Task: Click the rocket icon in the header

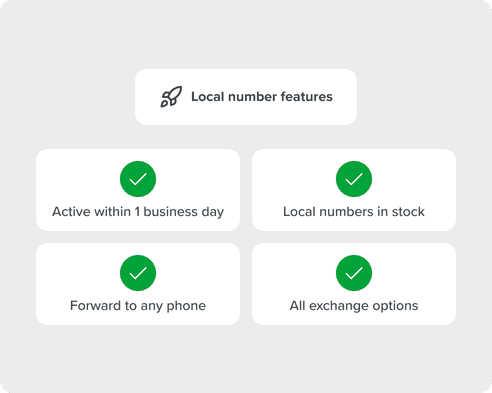Action: (x=171, y=97)
